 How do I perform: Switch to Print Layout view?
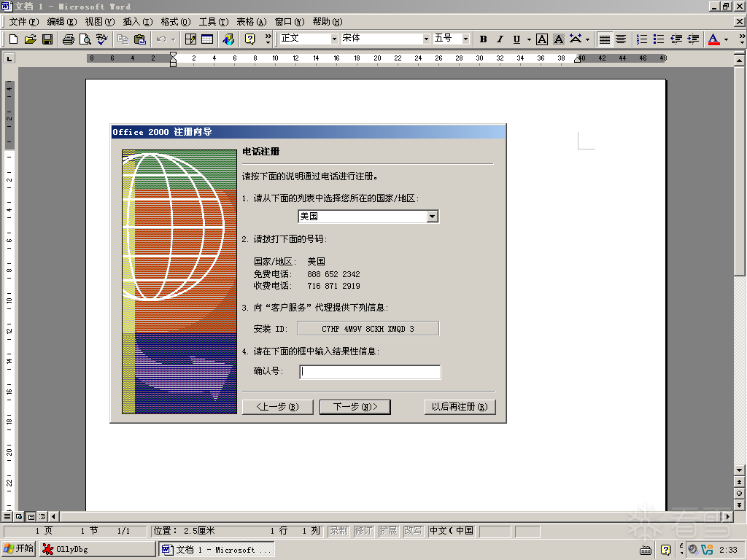31,516
